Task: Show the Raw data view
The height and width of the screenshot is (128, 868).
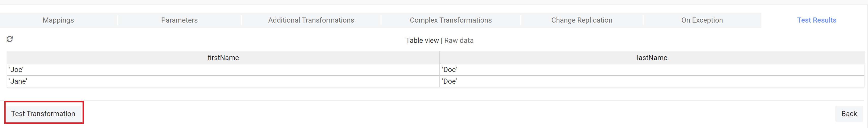Action: click(x=459, y=40)
